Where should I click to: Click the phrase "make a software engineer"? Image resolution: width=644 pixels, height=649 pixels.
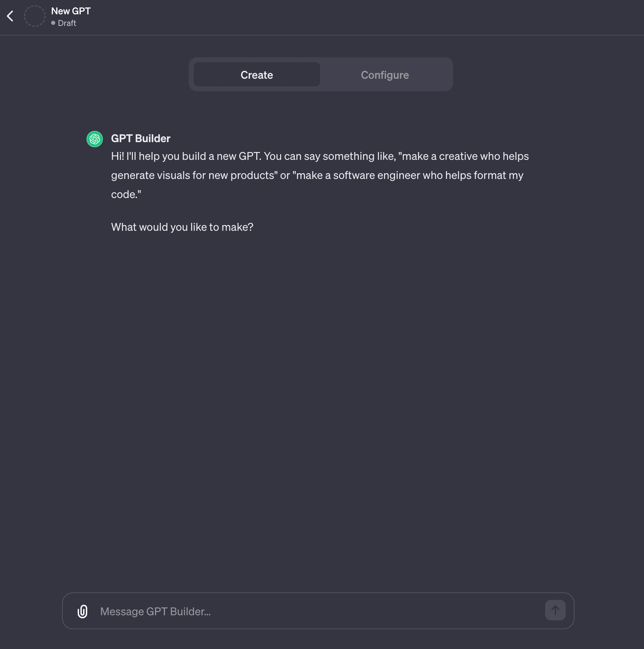358,175
